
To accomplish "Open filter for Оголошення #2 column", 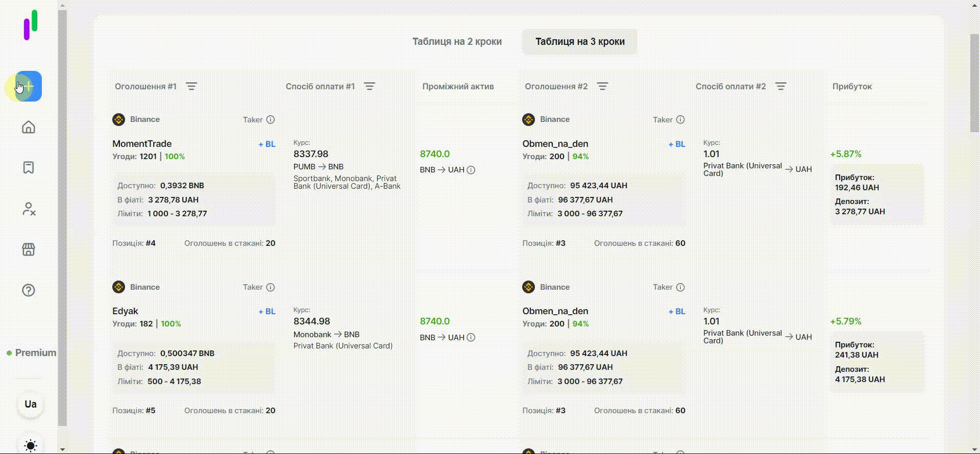I will (602, 87).
